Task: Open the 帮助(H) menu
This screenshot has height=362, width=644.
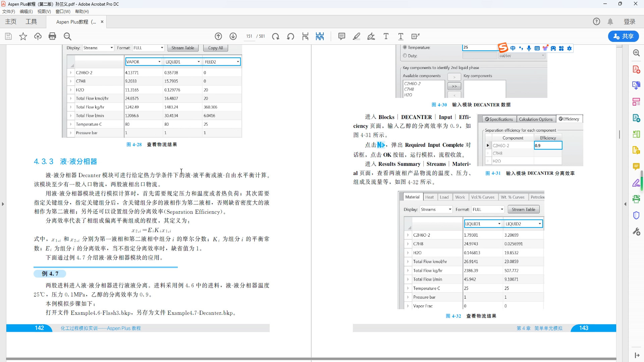Action: tap(82, 11)
